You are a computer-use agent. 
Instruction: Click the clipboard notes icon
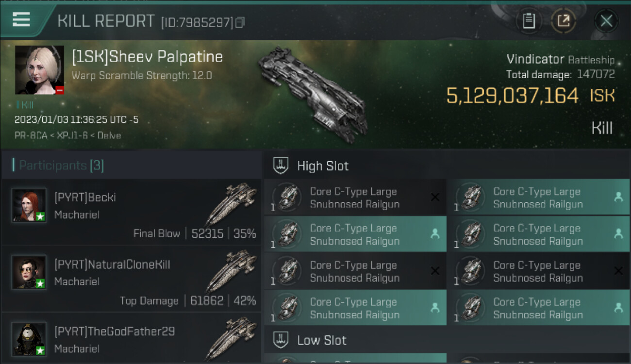pyautogui.click(x=529, y=21)
